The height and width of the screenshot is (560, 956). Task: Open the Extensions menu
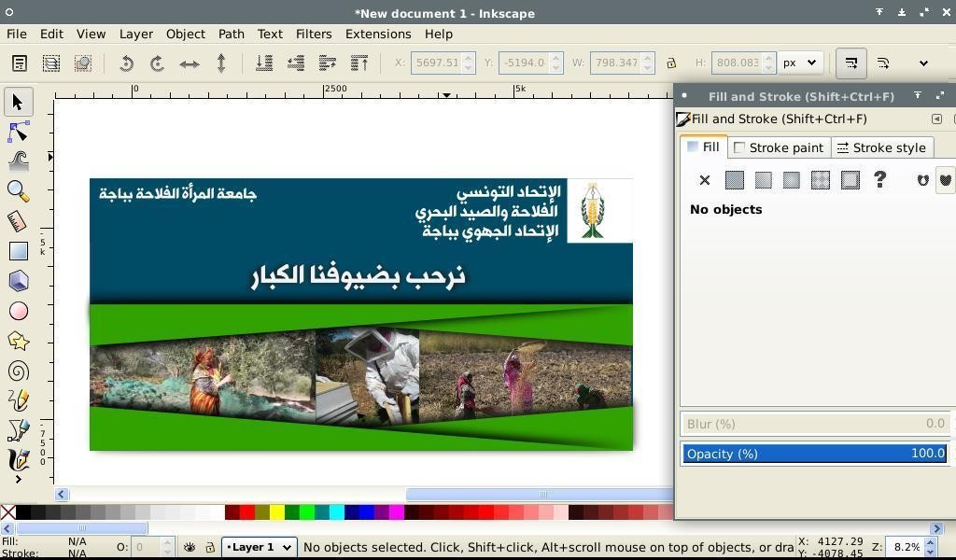point(377,34)
